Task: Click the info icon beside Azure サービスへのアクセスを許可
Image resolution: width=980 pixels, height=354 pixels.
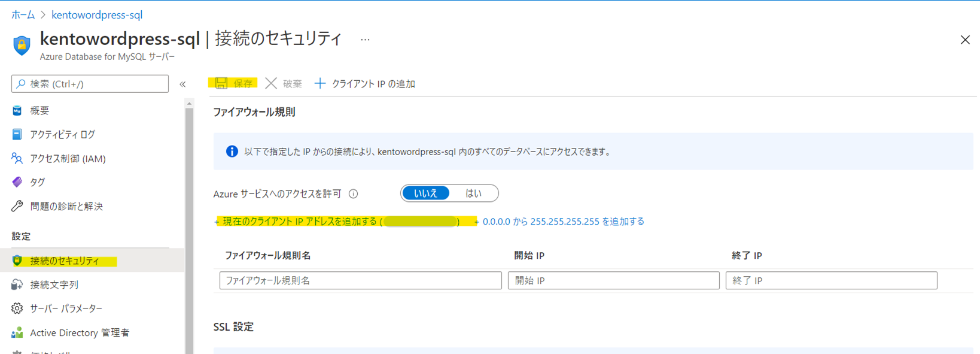Action: pos(354,193)
